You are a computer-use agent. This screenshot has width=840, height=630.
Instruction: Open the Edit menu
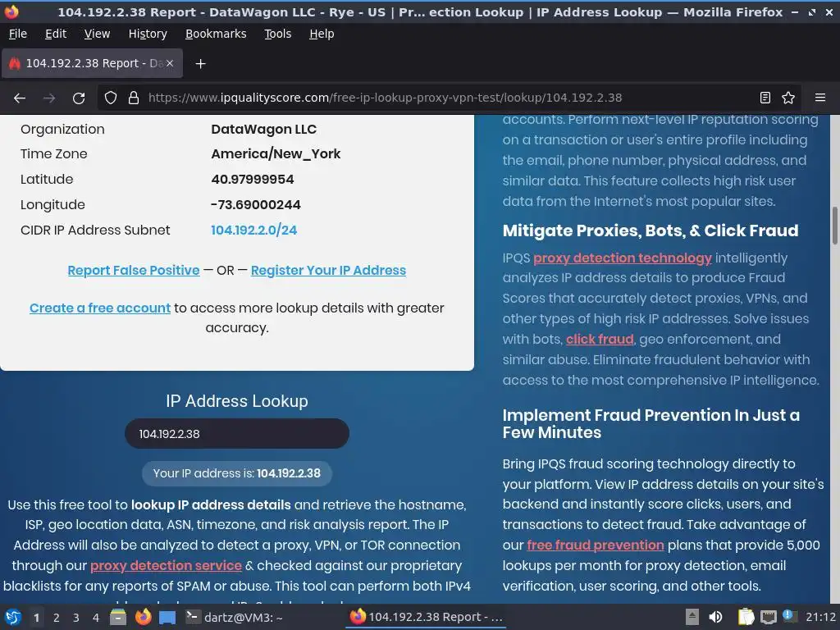[x=56, y=34]
